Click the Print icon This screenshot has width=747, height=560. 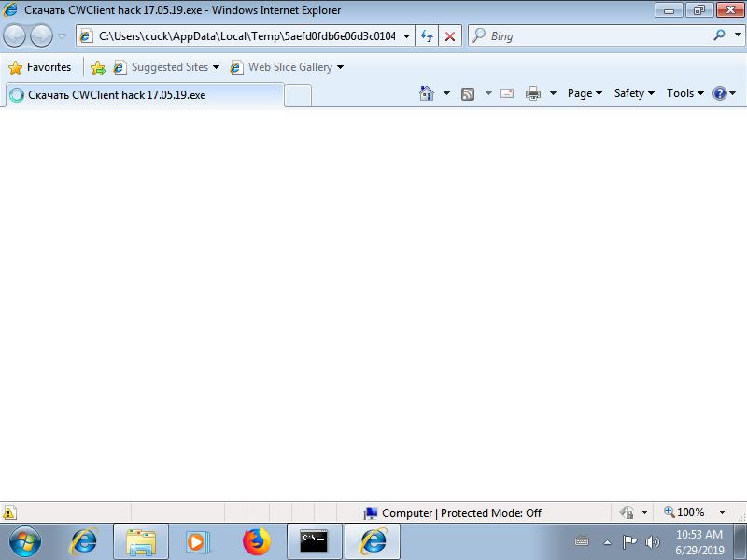532,93
